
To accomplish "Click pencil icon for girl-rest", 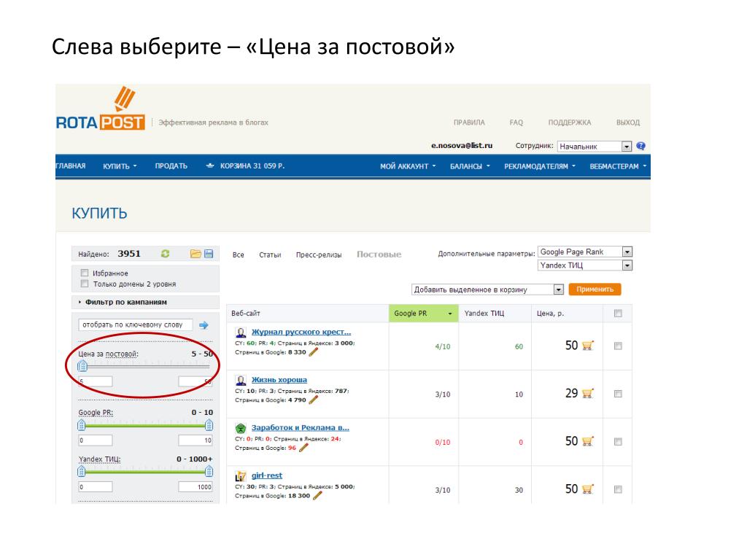I will [317, 496].
